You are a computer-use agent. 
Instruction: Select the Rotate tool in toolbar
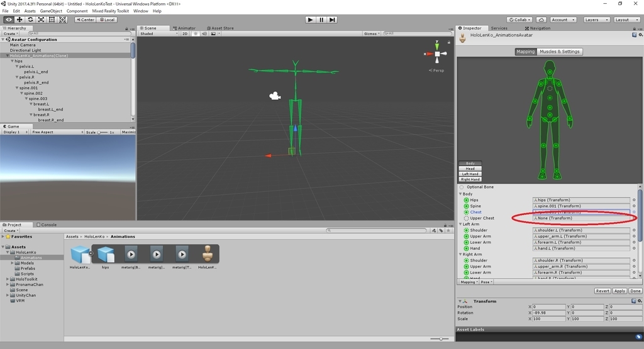[x=30, y=19]
